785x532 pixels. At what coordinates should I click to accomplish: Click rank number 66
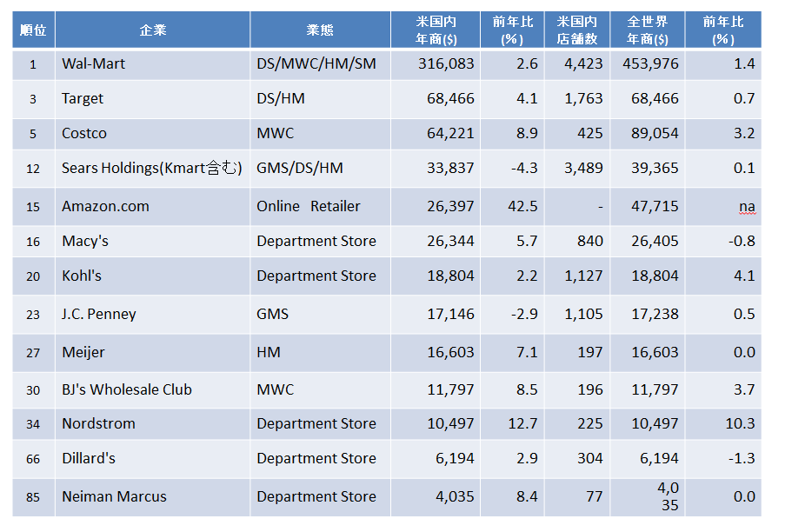33,459
